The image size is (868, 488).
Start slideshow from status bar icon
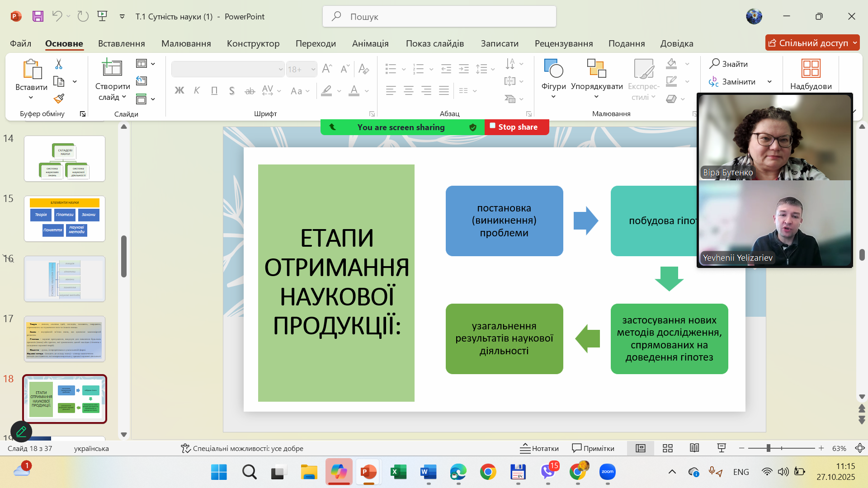pos(722,448)
